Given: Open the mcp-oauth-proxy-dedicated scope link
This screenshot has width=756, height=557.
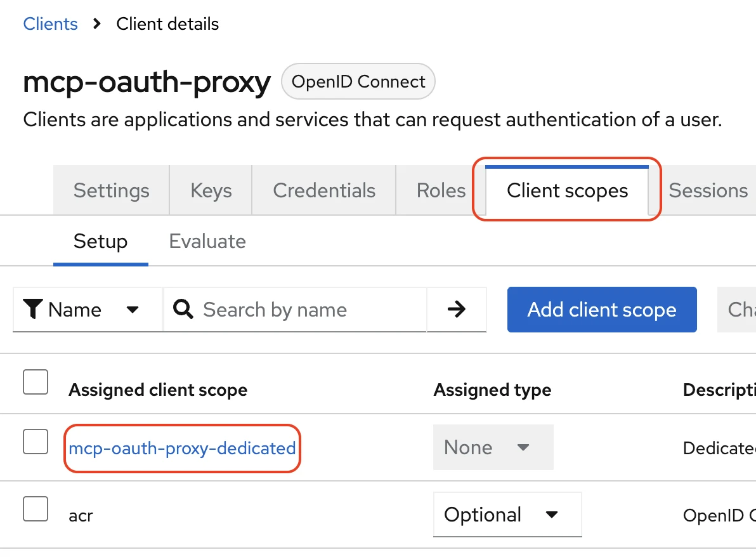Looking at the screenshot, I should [182, 449].
